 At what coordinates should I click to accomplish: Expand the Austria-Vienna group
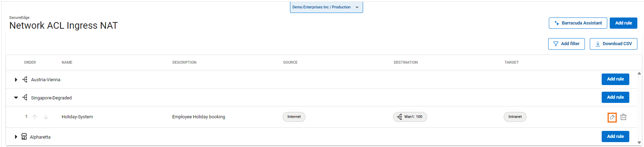[x=16, y=80]
